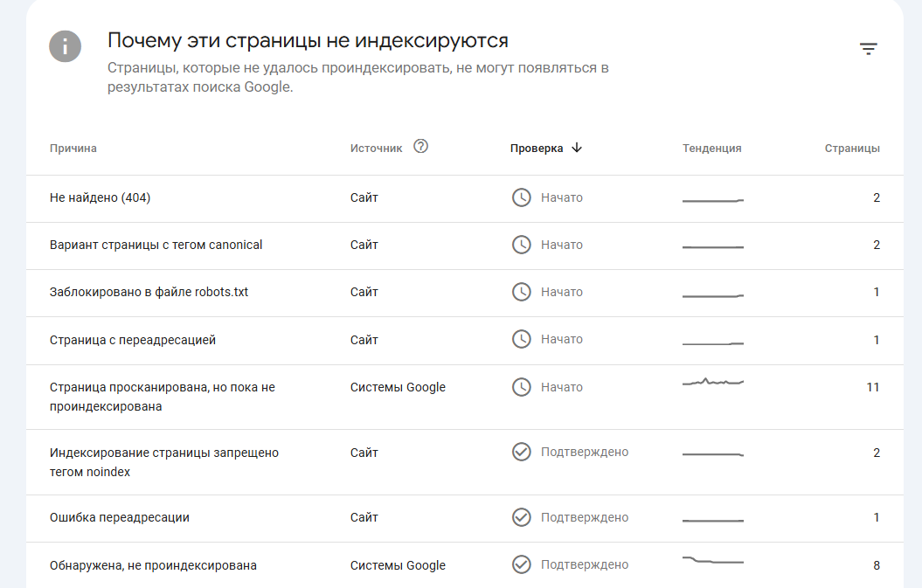Click checkmark icon for Ошибка переадресации row
Screen dimensions: 922x588
pos(521,517)
